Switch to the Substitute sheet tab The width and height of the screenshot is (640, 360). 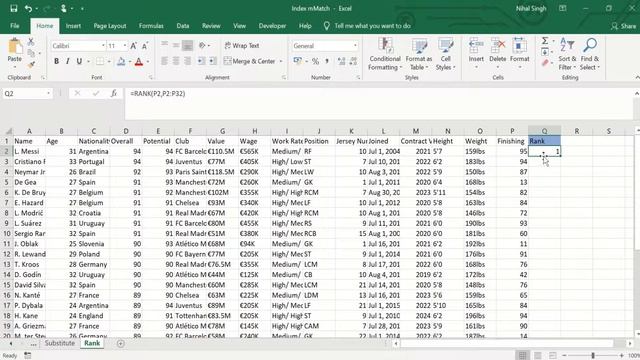point(60,343)
